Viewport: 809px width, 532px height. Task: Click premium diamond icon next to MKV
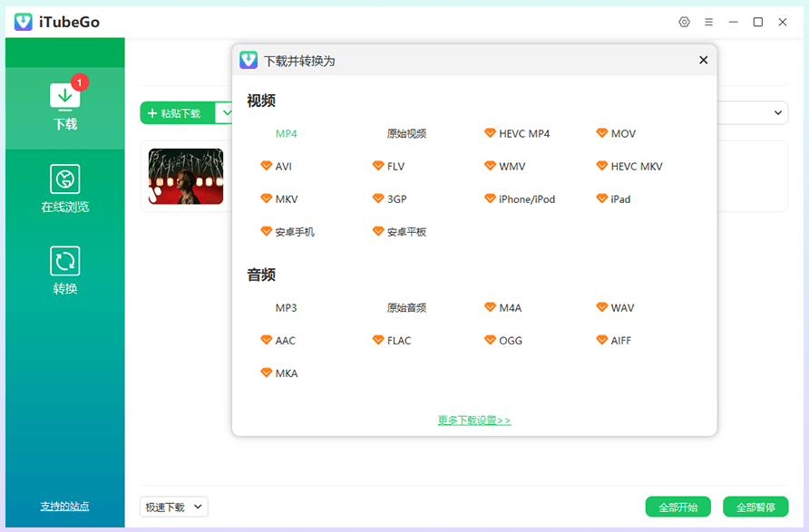click(x=267, y=198)
